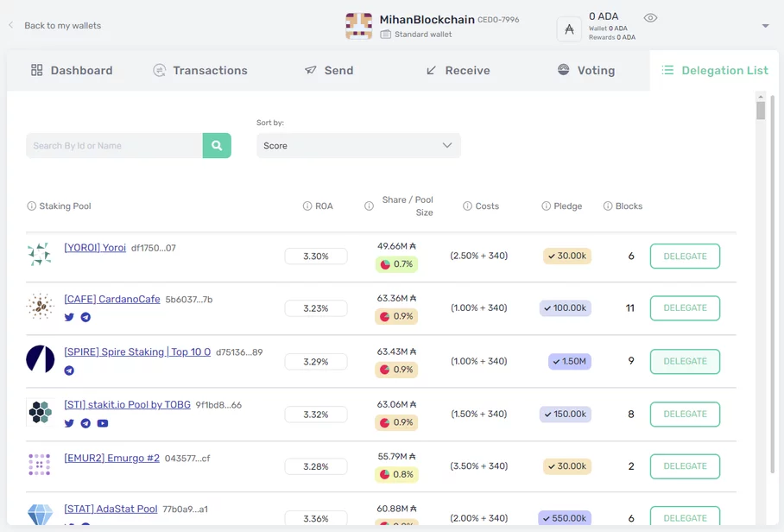Open Spire Staking's Telegram icon
784x532 pixels.
69,370
